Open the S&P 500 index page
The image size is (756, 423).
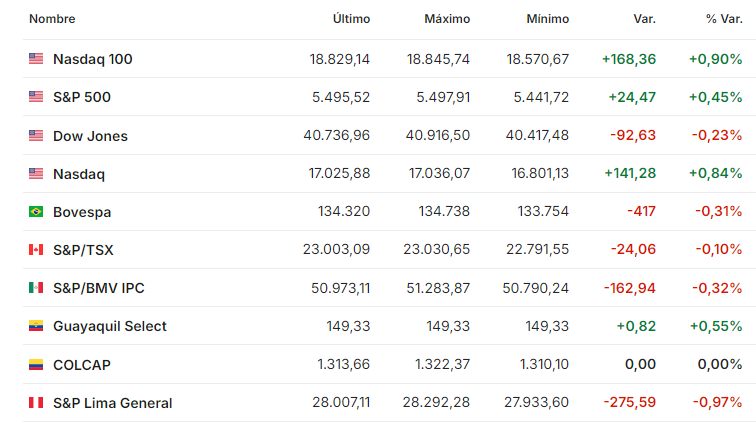(x=82, y=97)
